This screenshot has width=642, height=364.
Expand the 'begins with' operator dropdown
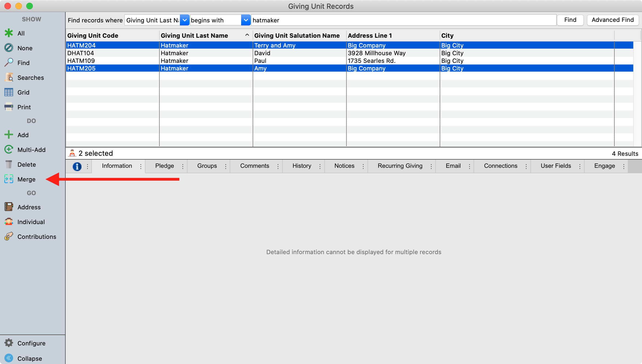(246, 20)
